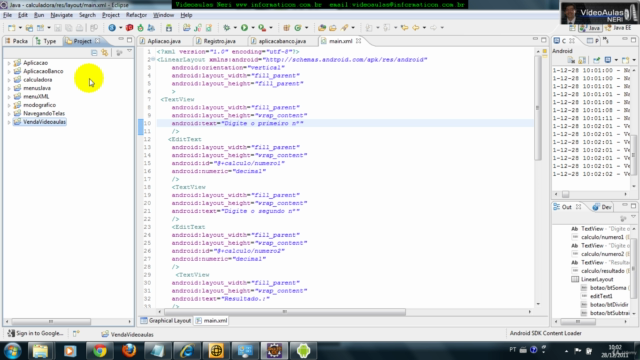Select botao/btSoma in Outline view
640x360 pixels.
(608, 288)
